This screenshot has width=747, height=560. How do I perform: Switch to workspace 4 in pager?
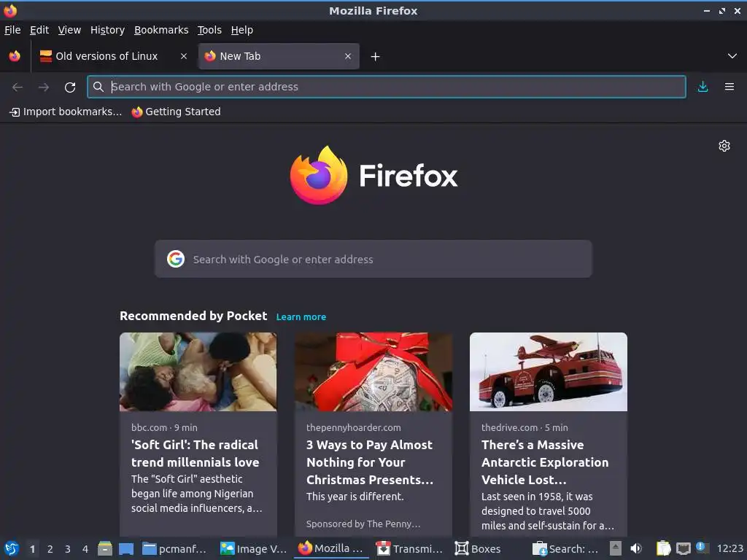click(x=85, y=549)
